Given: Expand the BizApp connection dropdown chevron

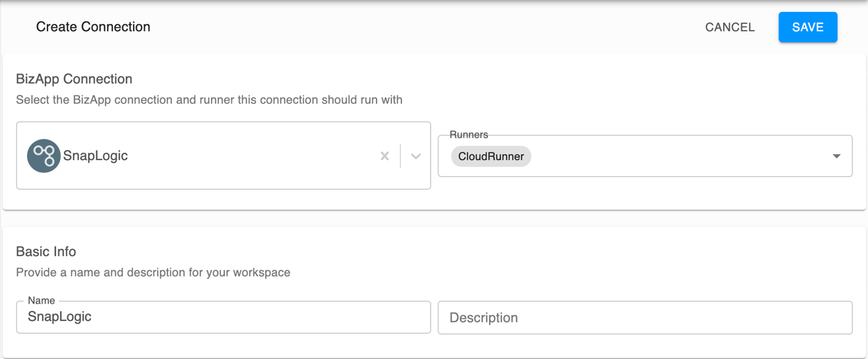Looking at the screenshot, I should (x=415, y=156).
